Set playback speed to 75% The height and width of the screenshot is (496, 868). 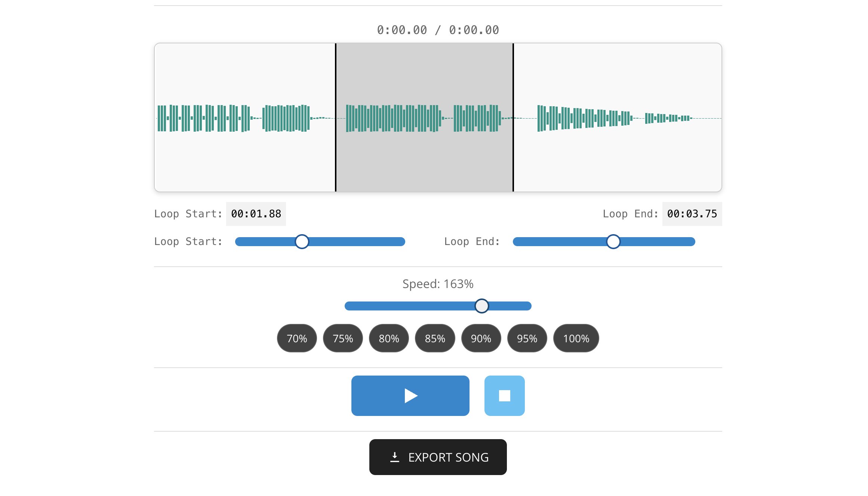click(343, 338)
